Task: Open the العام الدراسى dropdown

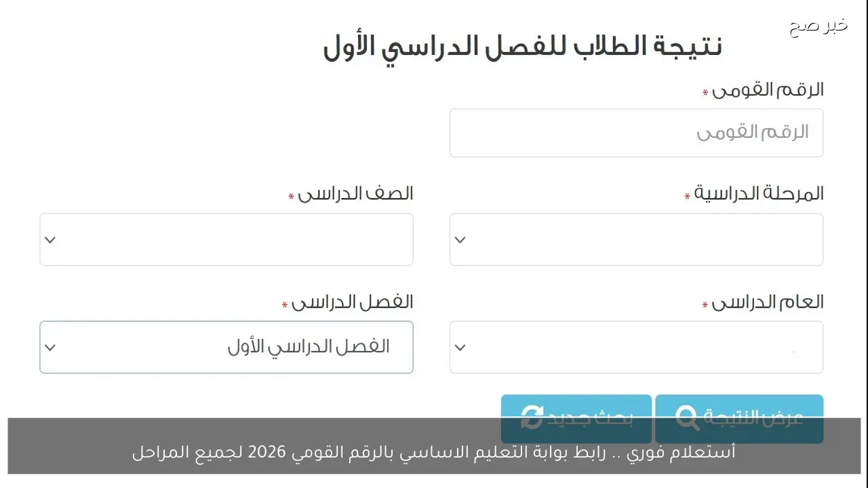Action: pyautogui.click(x=636, y=347)
